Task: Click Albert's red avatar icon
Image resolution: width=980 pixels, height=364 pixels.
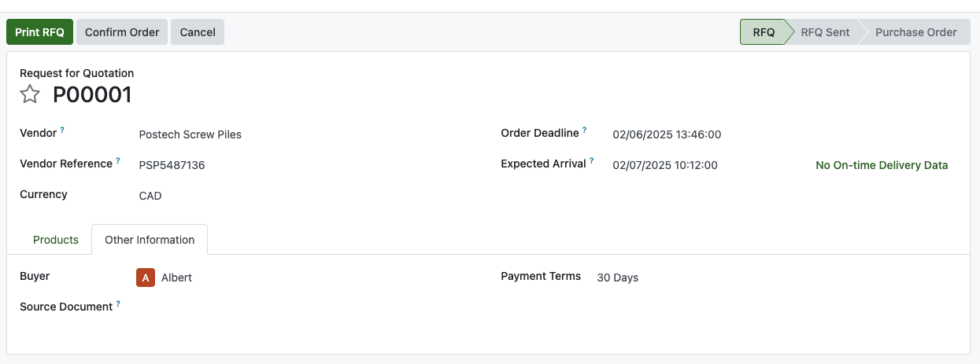Action: tap(146, 278)
